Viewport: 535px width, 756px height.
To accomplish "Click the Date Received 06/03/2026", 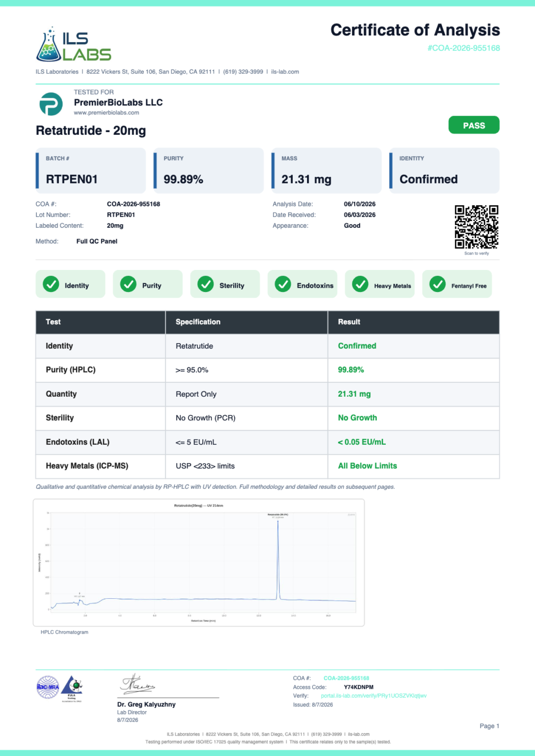I will coord(360,215).
